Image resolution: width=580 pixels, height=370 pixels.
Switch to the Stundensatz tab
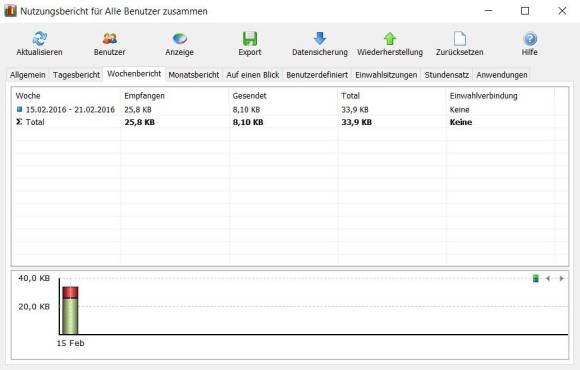(446, 75)
